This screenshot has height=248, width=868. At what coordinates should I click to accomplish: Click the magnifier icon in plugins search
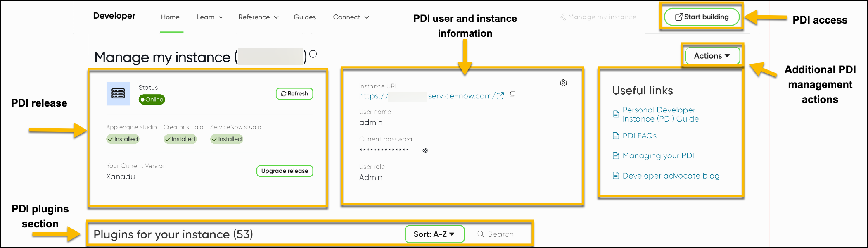(x=481, y=234)
